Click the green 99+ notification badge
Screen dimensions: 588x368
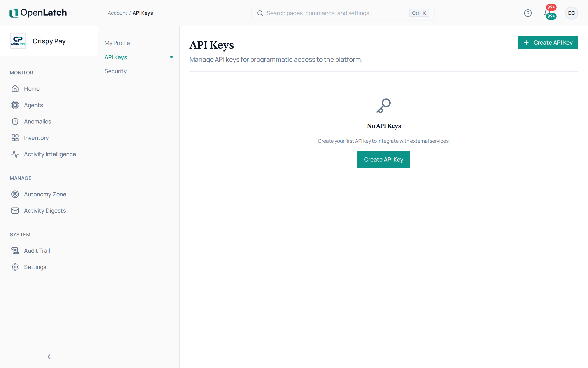pyautogui.click(x=551, y=16)
